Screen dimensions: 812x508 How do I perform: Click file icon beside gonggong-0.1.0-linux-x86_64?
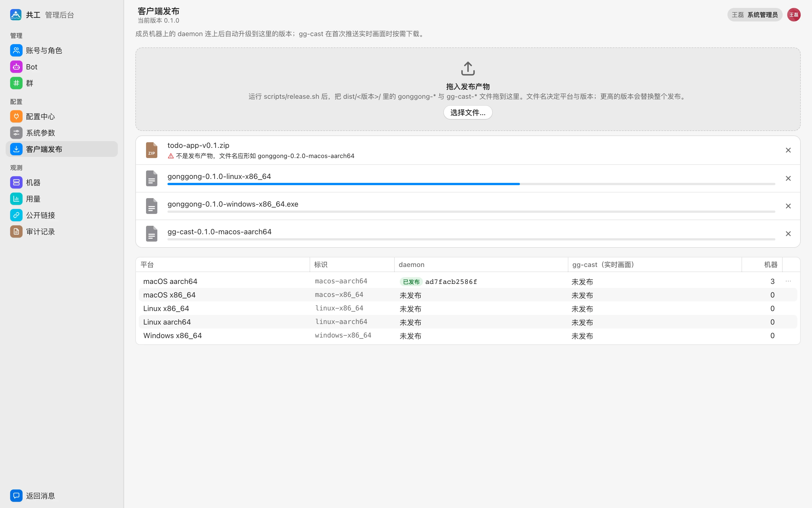152,178
